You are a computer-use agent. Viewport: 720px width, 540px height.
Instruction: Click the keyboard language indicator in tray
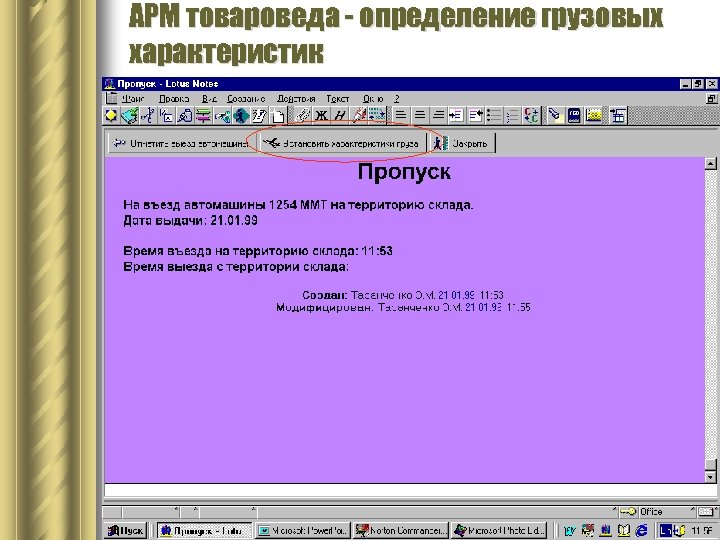[x=665, y=531]
